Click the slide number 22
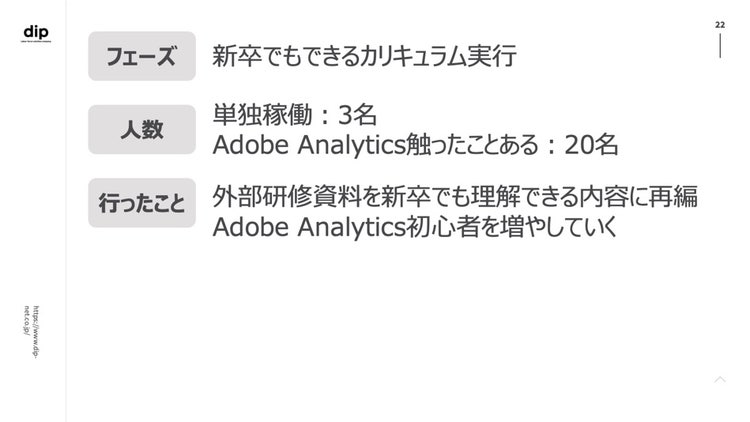750x422 pixels. (720, 25)
